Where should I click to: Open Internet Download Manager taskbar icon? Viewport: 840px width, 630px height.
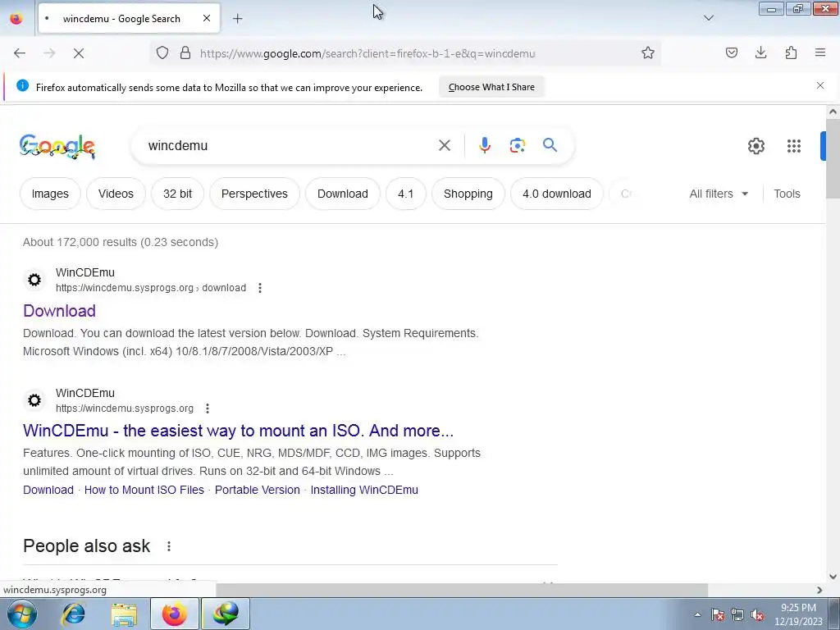point(225,614)
